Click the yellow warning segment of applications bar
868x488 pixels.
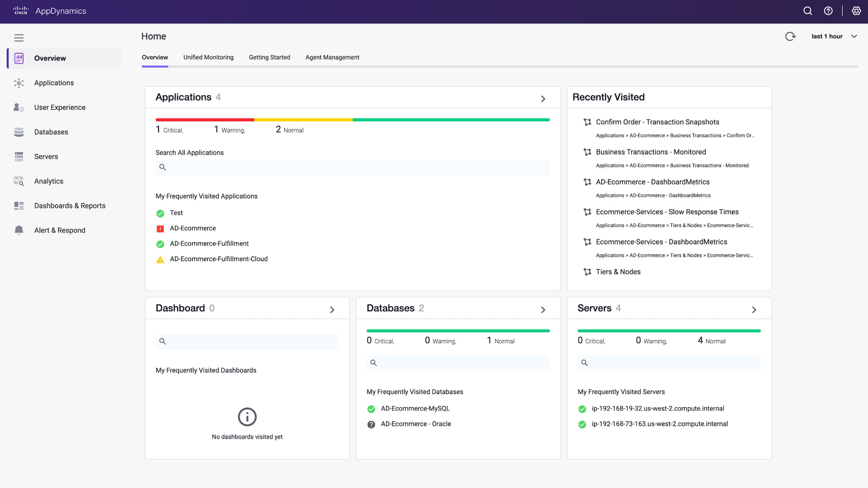click(303, 120)
